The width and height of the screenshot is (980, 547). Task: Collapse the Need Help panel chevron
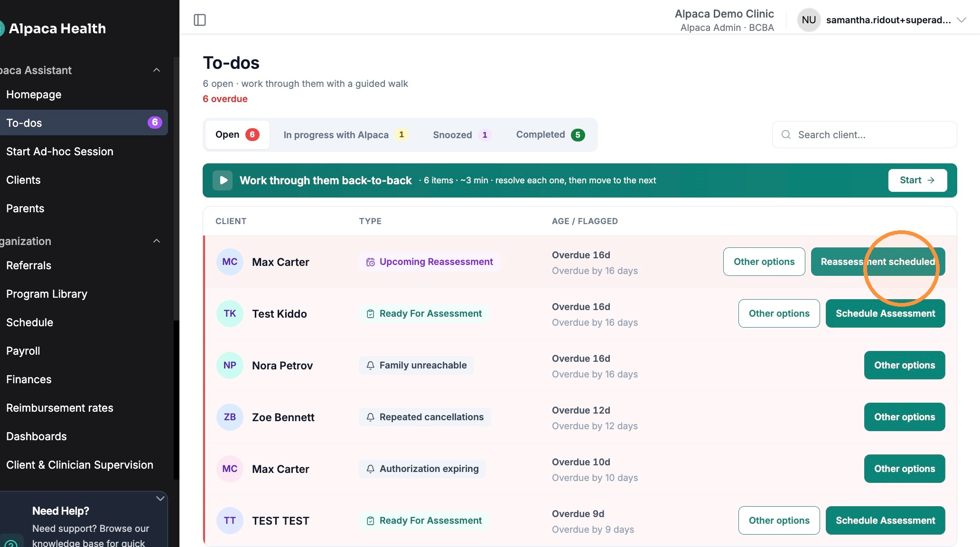pyautogui.click(x=160, y=499)
